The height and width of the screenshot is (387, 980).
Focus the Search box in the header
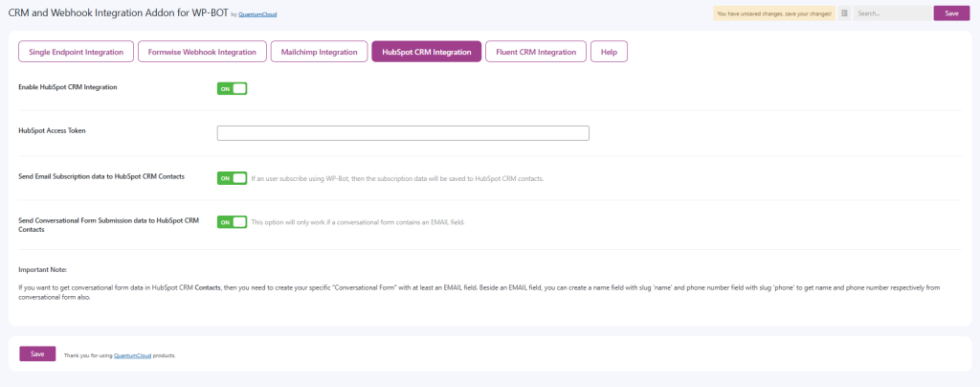pos(891,13)
